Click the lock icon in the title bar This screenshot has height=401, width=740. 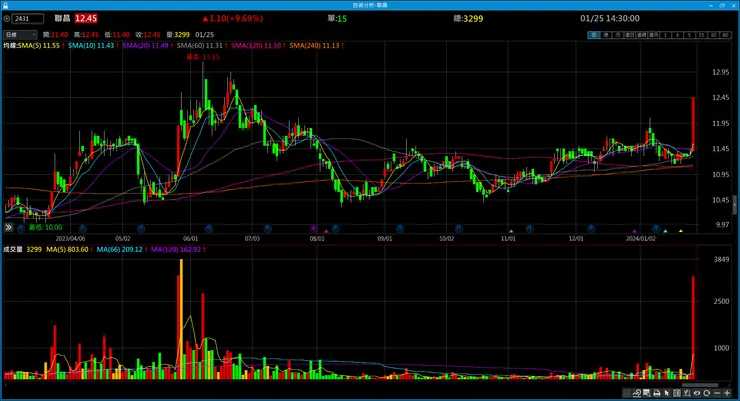coord(5,5)
